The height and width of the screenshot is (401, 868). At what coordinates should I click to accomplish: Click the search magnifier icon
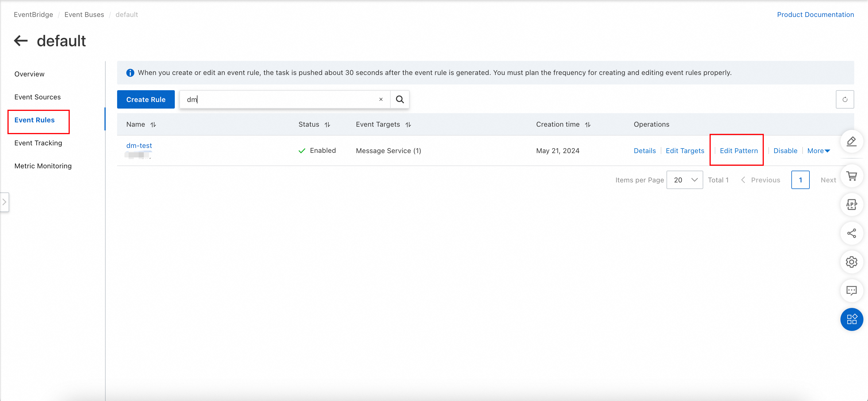tap(400, 99)
